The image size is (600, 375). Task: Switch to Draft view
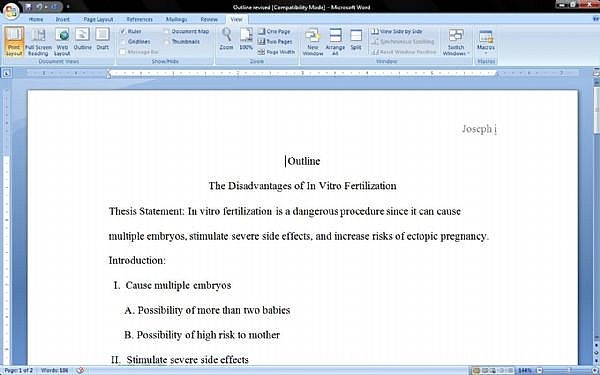103,39
